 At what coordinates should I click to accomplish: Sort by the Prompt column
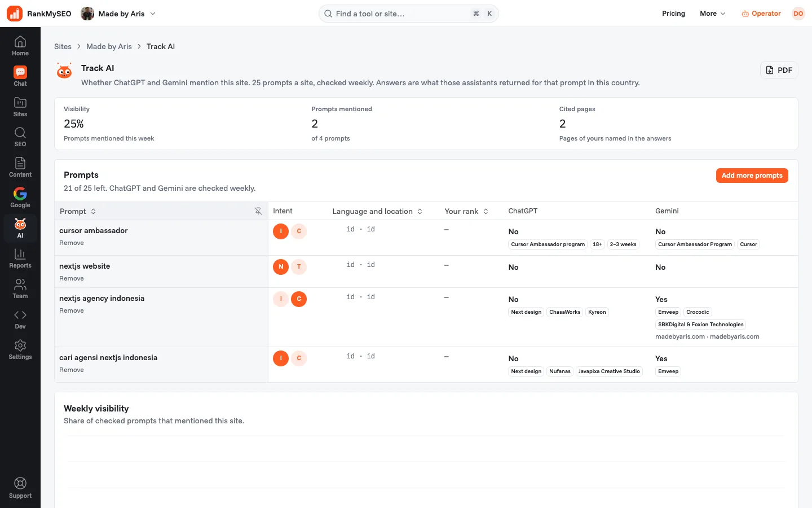click(78, 211)
